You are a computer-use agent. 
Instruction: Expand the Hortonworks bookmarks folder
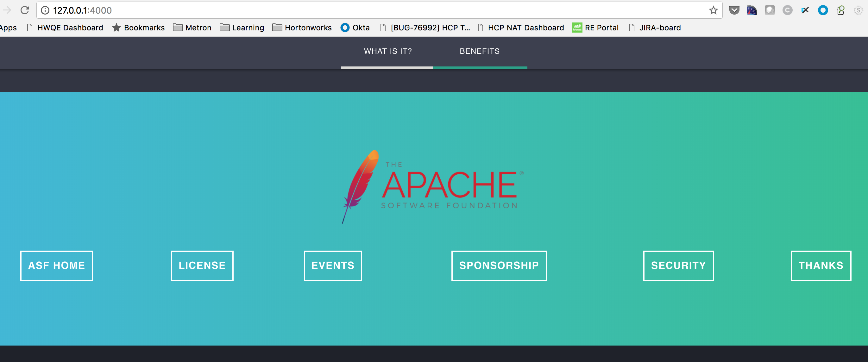302,28
